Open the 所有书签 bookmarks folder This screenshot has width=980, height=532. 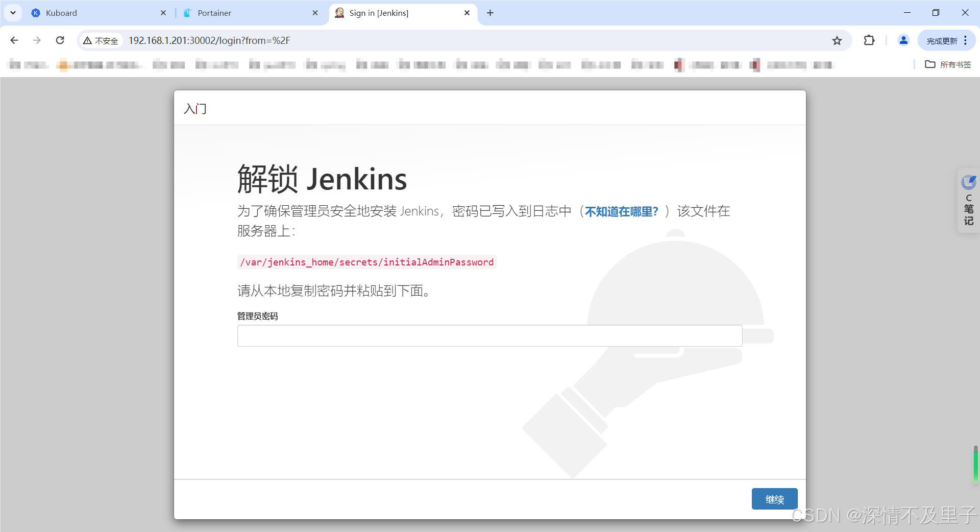pyautogui.click(x=948, y=64)
